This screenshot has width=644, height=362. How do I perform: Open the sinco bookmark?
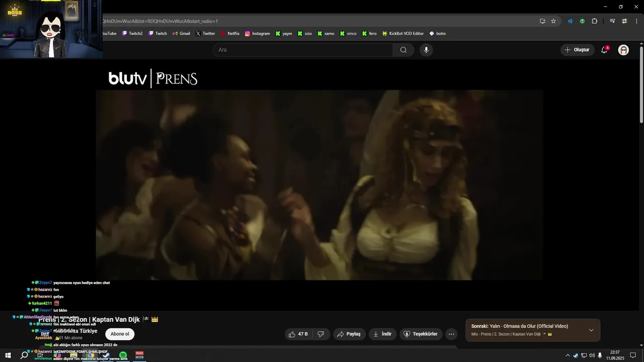tap(348, 34)
